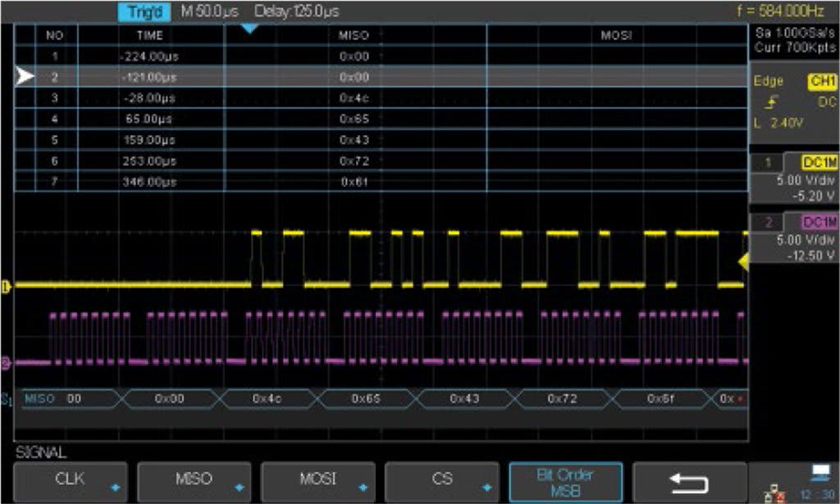Screen dimensions: 840x504
Task: Click the decoded 0x65 bus packet
Action: 366,398
